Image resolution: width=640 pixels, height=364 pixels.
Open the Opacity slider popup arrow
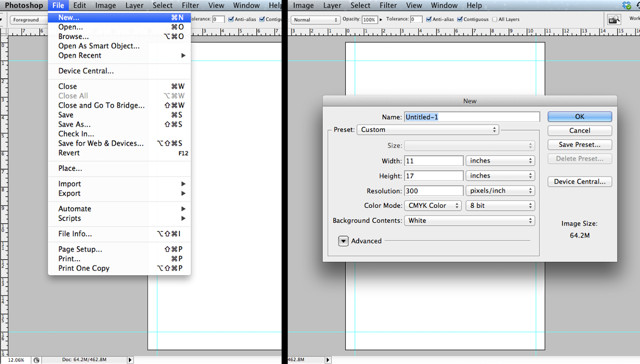tap(381, 19)
